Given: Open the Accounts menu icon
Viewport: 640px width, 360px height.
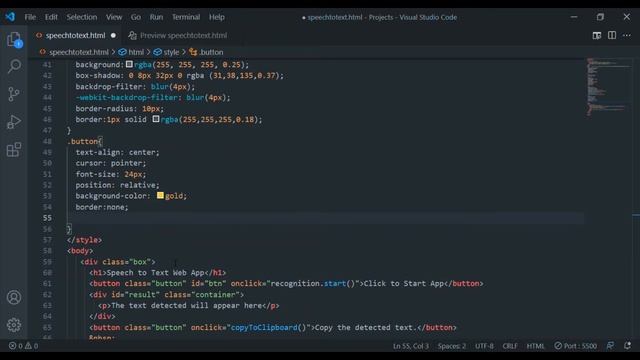Looking at the screenshot, I should click(x=14, y=297).
